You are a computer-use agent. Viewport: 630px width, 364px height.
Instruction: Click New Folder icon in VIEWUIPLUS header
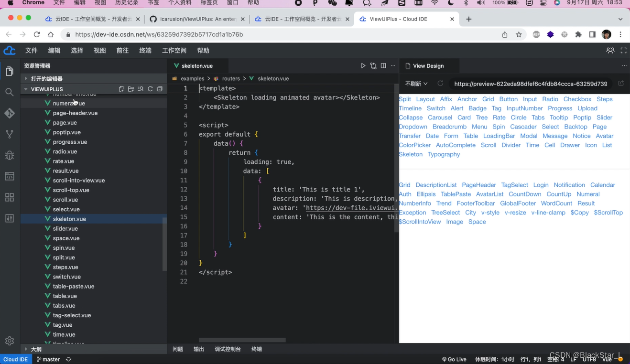(x=131, y=89)
